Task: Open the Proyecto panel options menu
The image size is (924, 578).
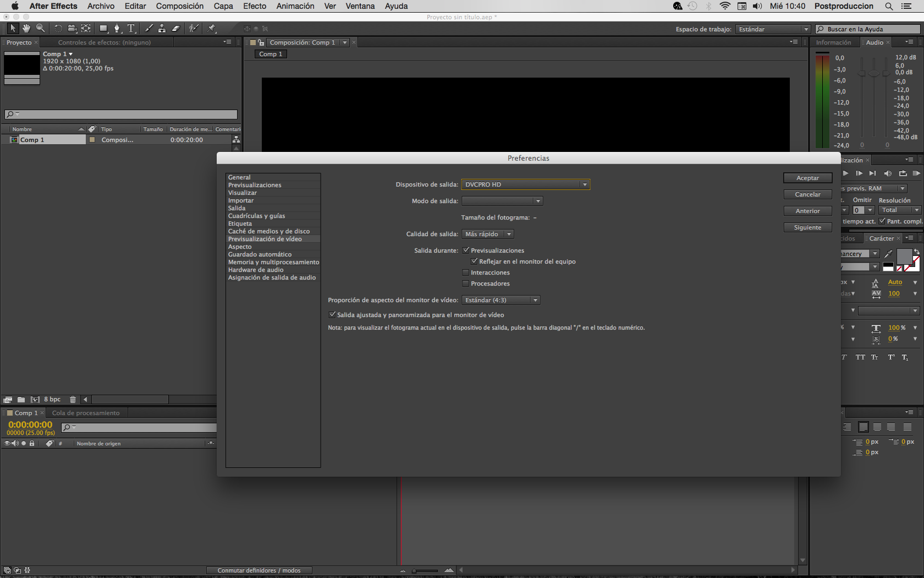Action: click(228, 42)
